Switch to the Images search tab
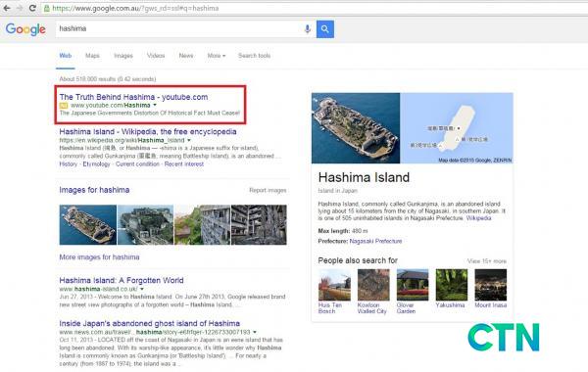The width and height of the screenshot is (588, 372). (x=123, y=56)
